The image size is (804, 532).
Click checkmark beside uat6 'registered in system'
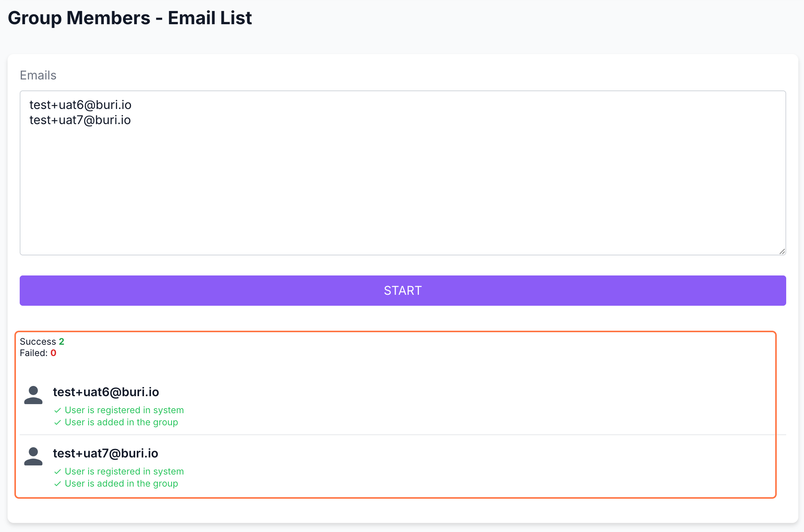pyautogui.click(x=58, y=411)
